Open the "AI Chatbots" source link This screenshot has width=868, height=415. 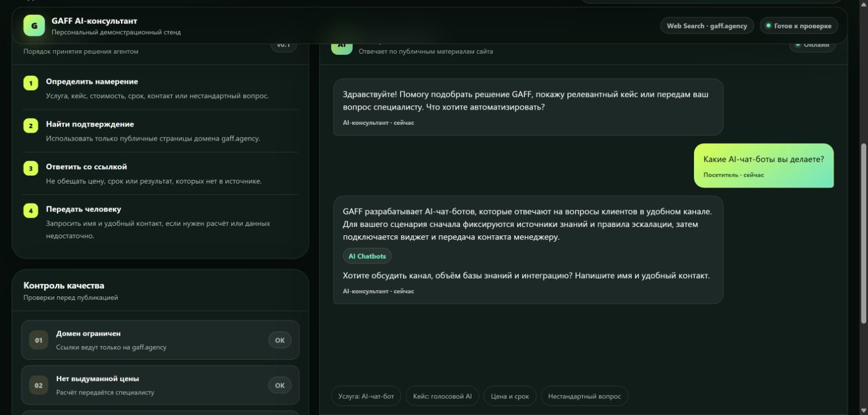367,257
